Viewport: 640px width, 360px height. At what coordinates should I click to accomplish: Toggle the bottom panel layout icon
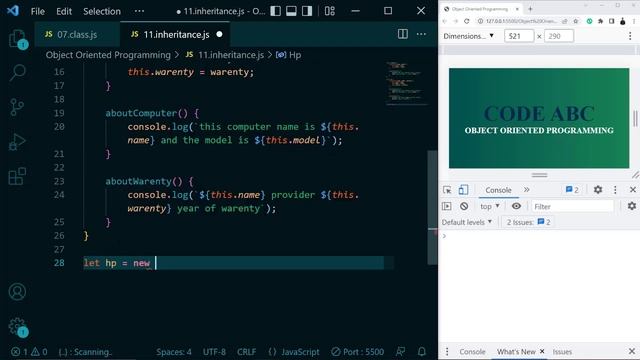[291, 11]
